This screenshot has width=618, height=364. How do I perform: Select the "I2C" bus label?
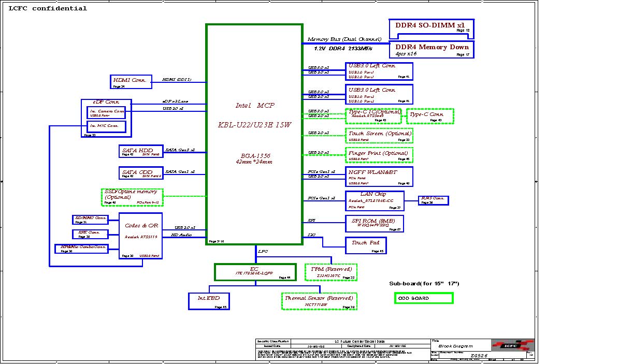(311, 235)
